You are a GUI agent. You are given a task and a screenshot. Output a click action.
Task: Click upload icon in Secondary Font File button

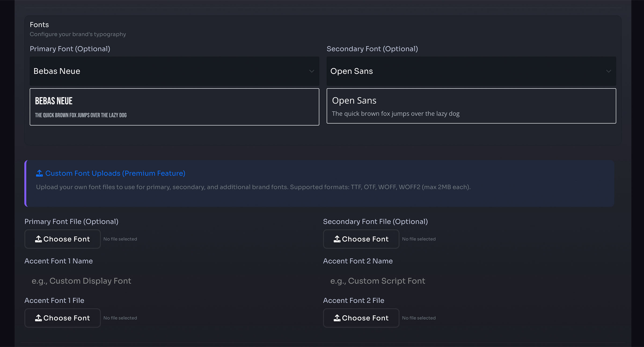pos(337,239)
